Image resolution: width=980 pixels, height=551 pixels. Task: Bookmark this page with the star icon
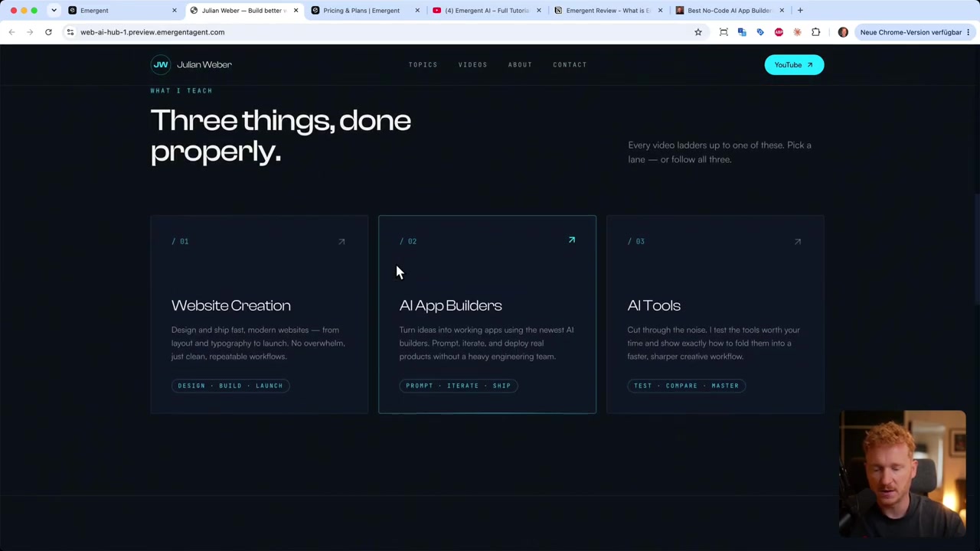698,32
